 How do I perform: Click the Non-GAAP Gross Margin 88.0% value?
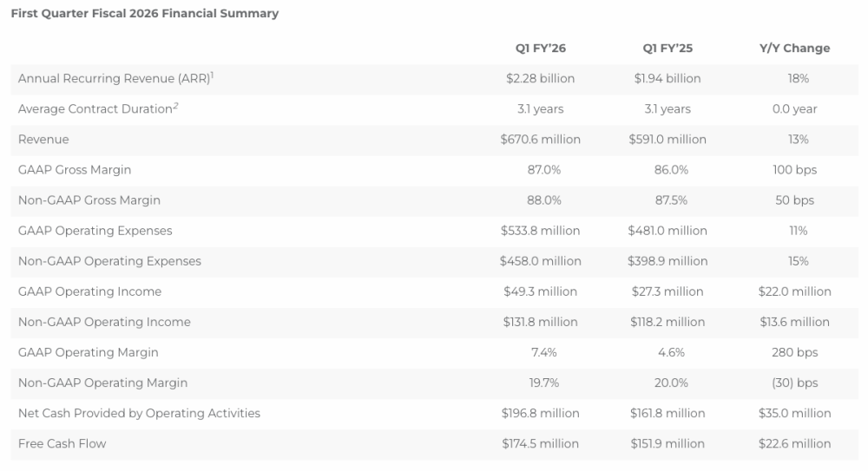click(540, 200)
